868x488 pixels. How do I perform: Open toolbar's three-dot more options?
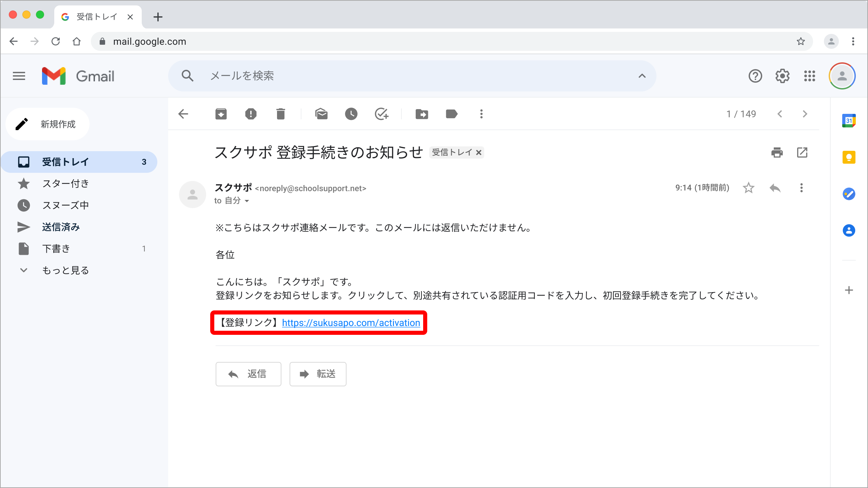pos(481,114)
